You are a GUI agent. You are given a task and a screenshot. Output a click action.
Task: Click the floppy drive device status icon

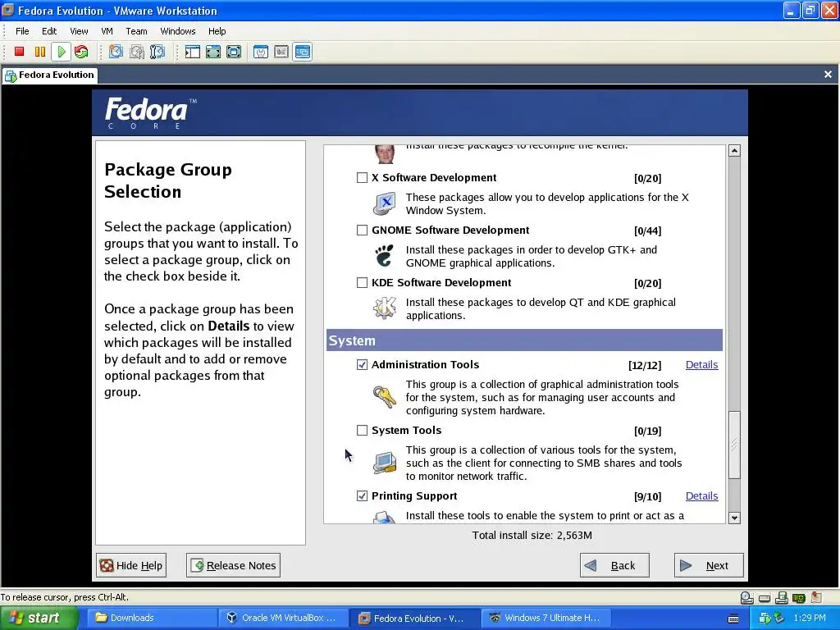tap(782, 597)
